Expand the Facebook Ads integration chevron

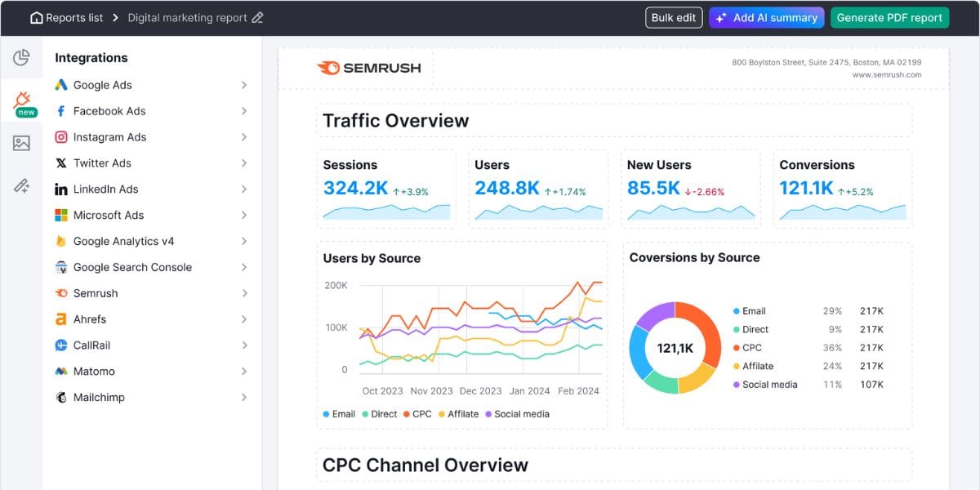click(244, 111)
